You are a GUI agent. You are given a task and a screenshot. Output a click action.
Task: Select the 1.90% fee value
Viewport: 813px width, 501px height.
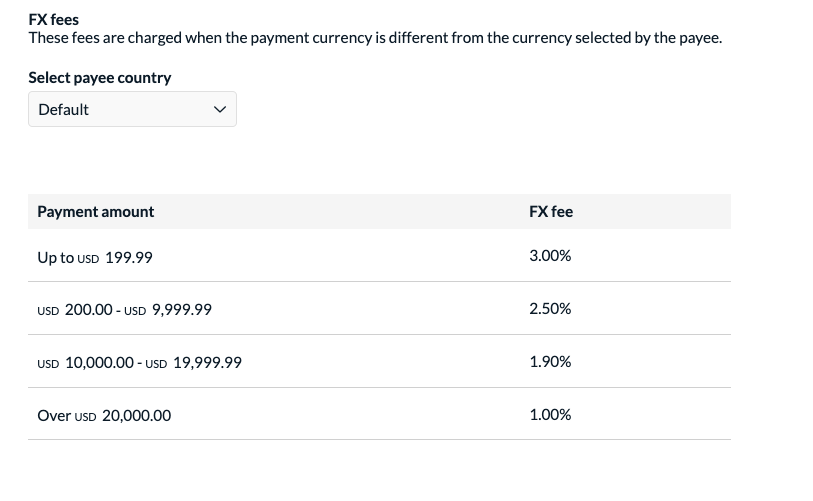tap(550, 362)
